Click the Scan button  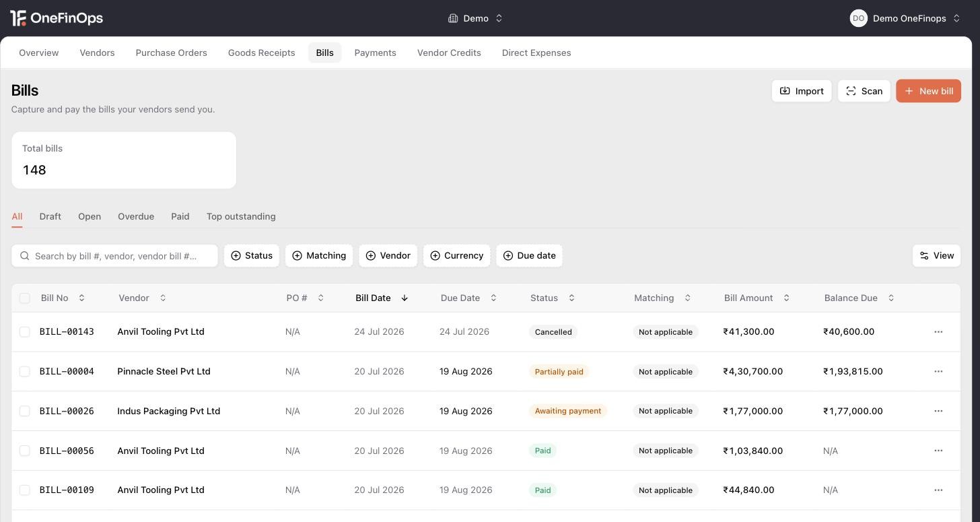tap(864, 91)
